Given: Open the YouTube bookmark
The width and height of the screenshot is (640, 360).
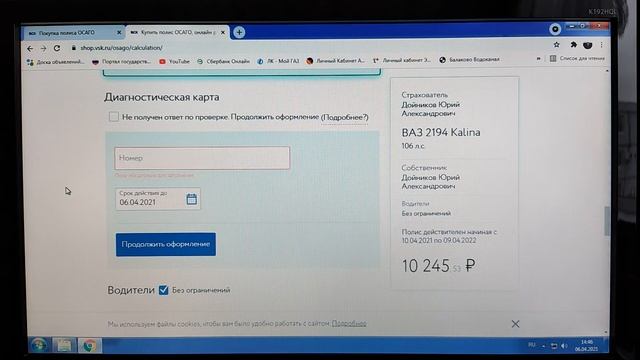Looking at the screenshot, I should point(174,62).
